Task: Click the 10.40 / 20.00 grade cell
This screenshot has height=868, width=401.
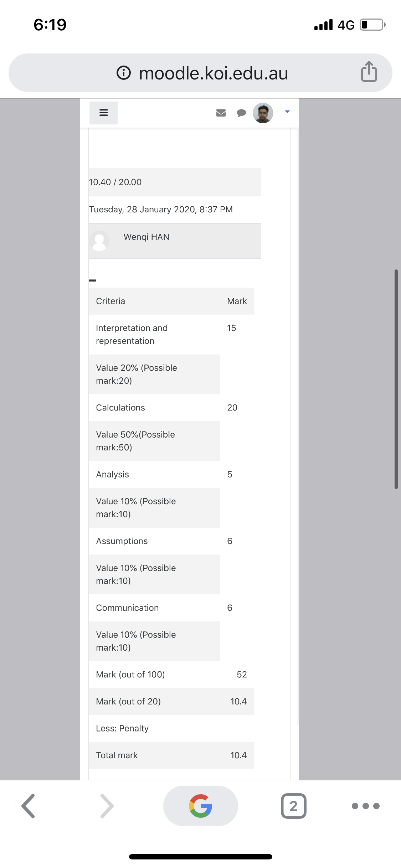Action: point(175,182)
